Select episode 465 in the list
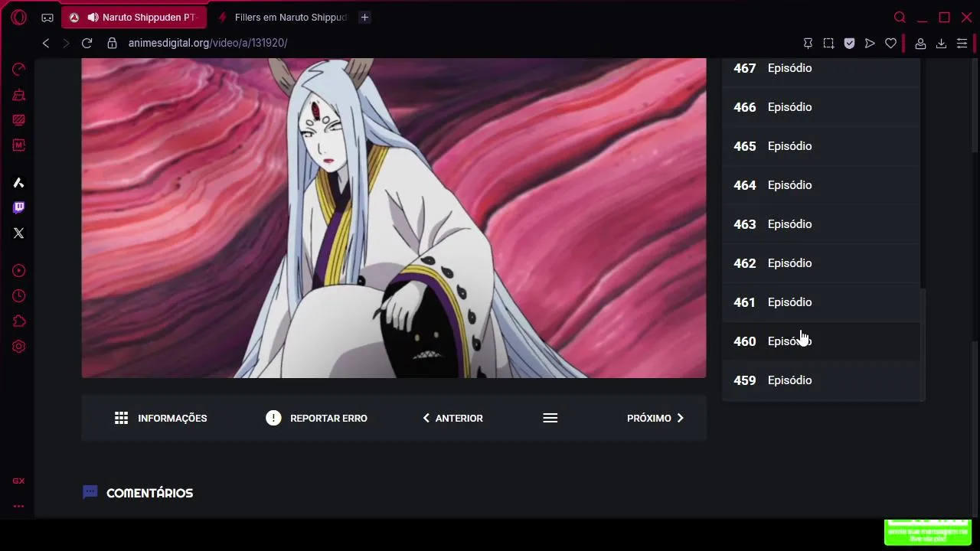The height and width of the screenshot is (551, 980). pyautogui.click(x=821, y=146)
